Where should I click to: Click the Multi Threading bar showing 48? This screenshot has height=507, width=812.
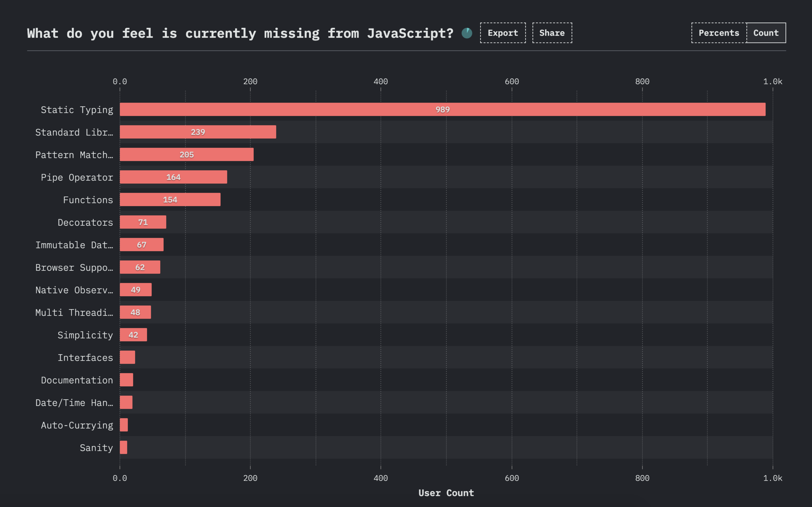click(135, 312)
